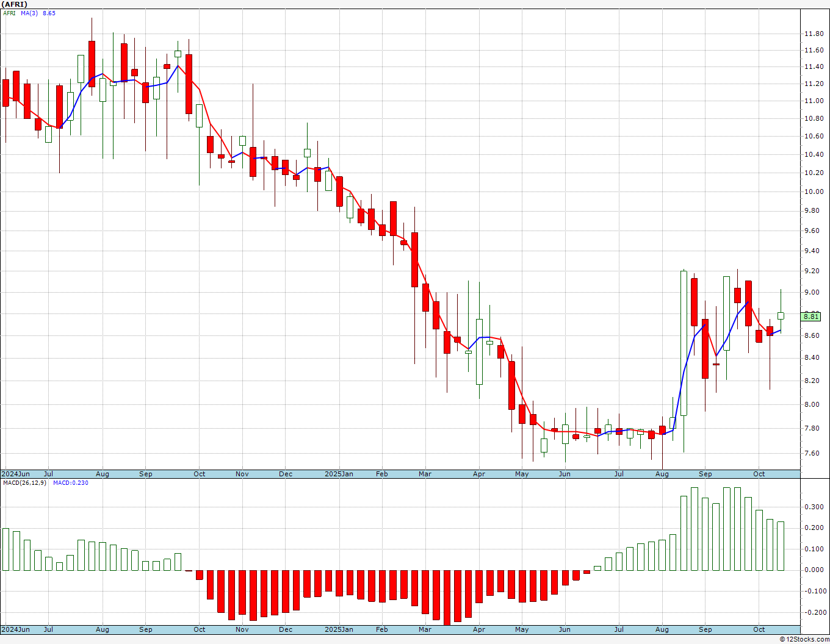Click Mar on the price chart time axis
The height and width of the screenshot is (644, 830).
pyautogui.click(x=425, y=474)
